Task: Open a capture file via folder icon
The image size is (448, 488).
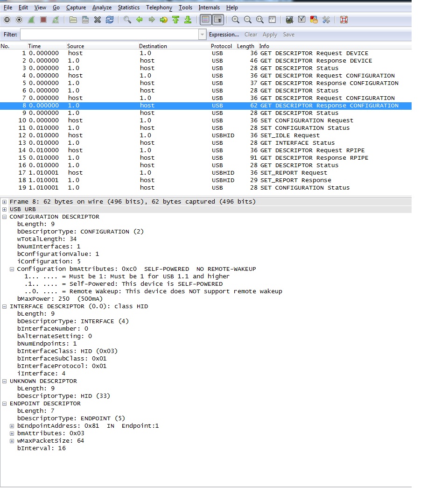Action: point(73,20)
